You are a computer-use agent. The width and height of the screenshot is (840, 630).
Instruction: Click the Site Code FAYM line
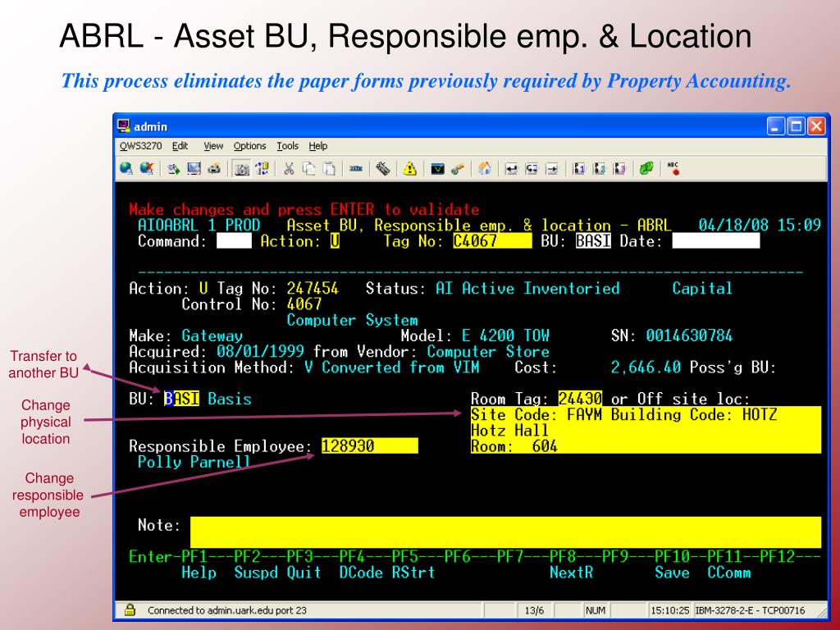coord(646,414)
